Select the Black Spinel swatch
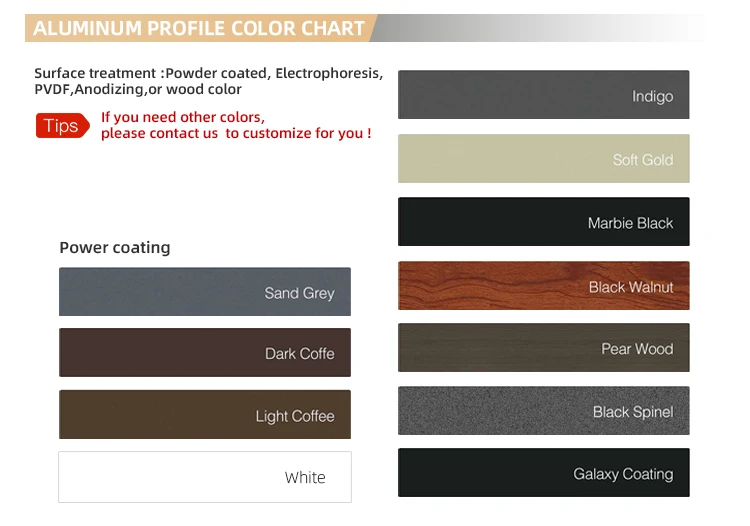This screenshot has height=526, width=750. (543, 411)
